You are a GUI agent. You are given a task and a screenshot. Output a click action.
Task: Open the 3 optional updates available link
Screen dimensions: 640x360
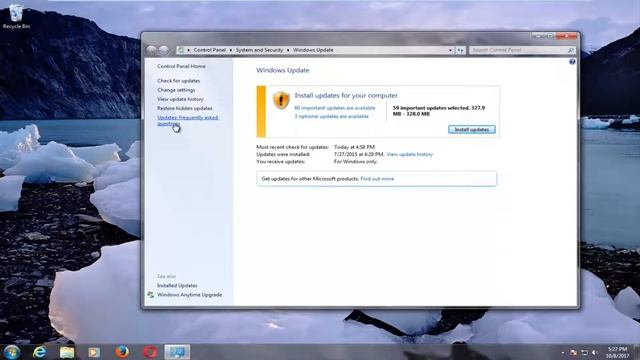[x=331, y=116]
